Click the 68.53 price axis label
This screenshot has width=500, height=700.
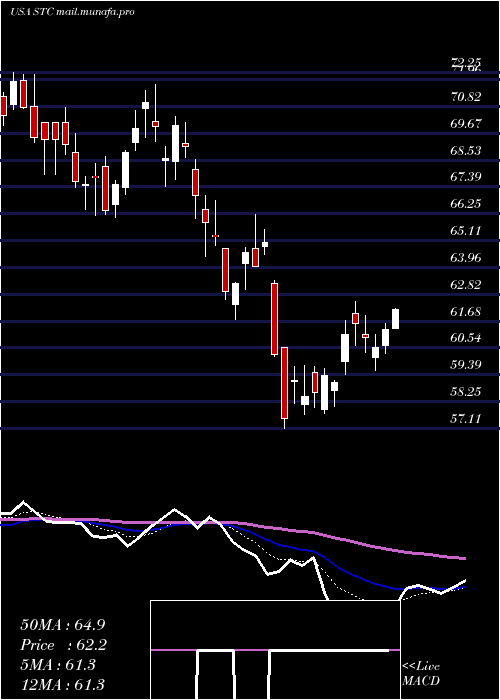click(x=466, y=150)
